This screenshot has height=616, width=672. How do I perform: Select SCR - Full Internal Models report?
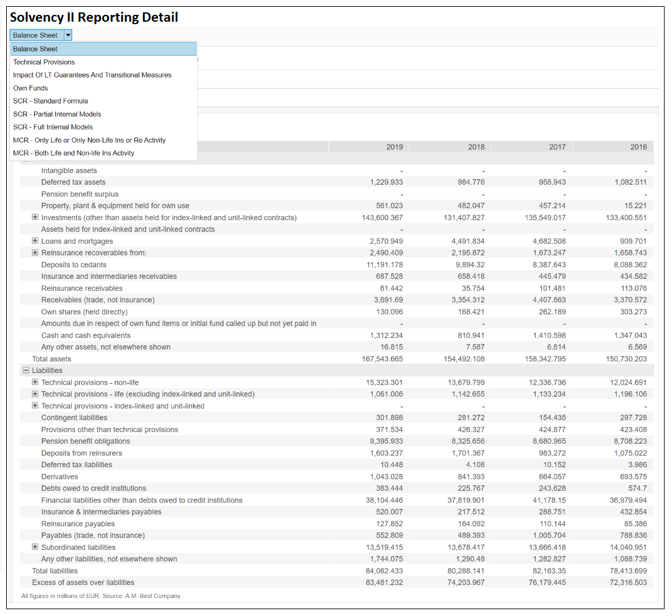(54, 126)
